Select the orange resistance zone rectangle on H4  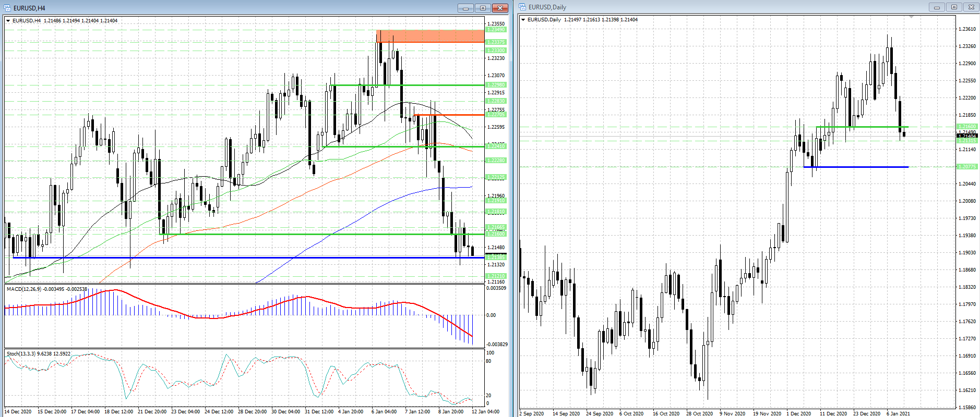(430, 36)
